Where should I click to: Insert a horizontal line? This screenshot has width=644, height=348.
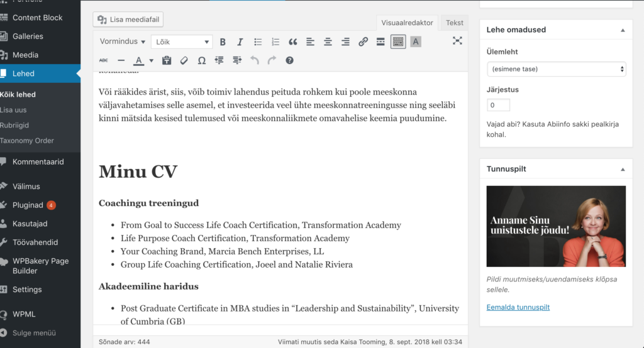tap(121, 60)
